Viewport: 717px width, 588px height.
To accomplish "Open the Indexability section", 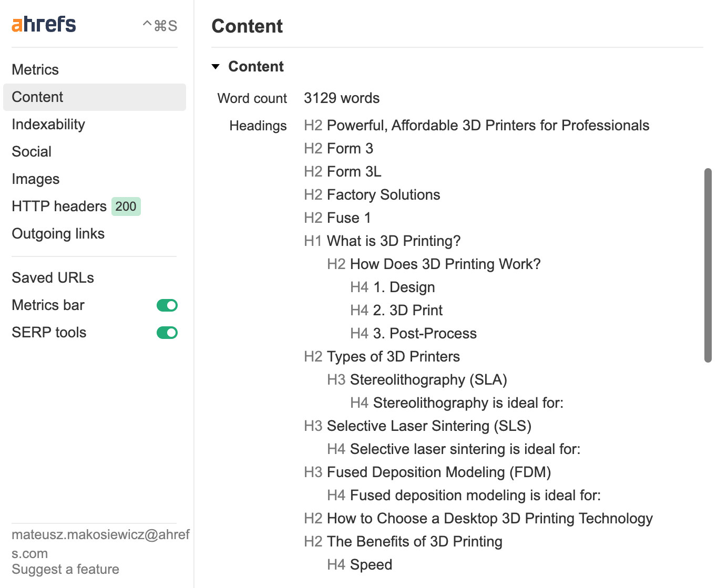I will [x=48, y=124].
